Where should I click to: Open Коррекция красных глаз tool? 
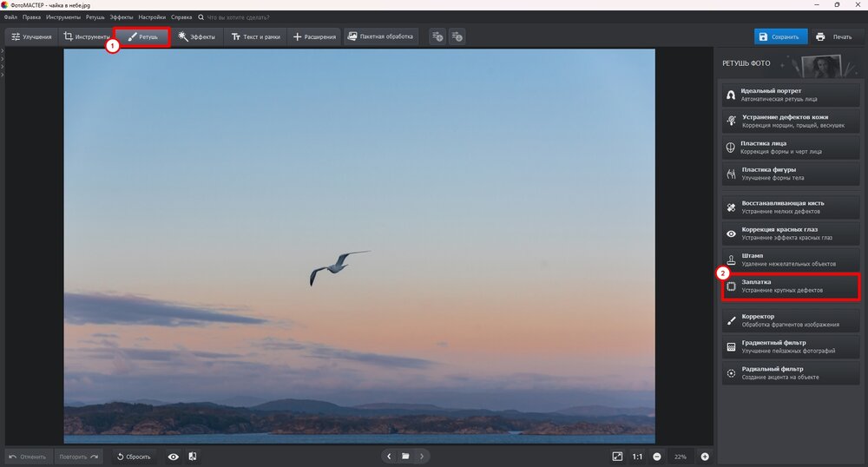pyautogui.click(x=790, y=233)
